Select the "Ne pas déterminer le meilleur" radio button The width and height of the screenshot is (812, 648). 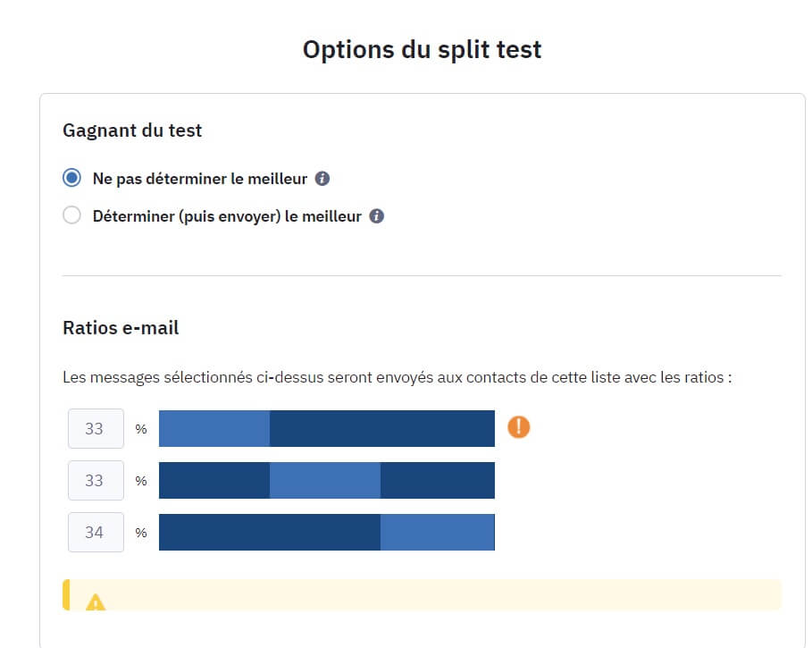click(x=72, y=179)
